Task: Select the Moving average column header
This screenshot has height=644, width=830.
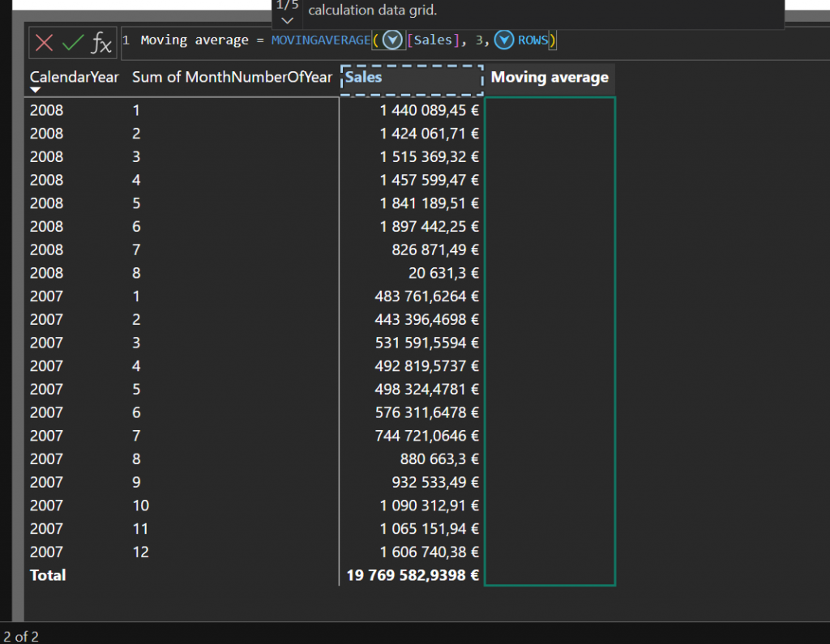Action: [x=550, y=78]
